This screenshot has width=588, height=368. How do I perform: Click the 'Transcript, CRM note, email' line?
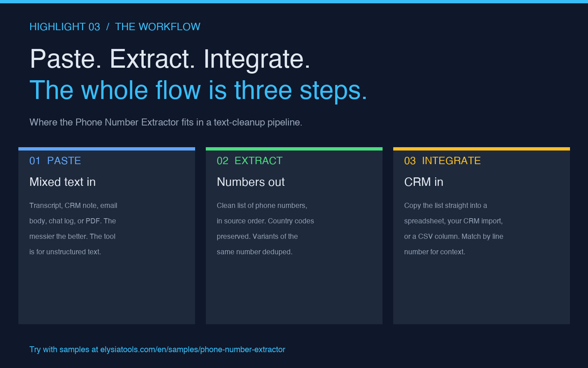(73, 206)
